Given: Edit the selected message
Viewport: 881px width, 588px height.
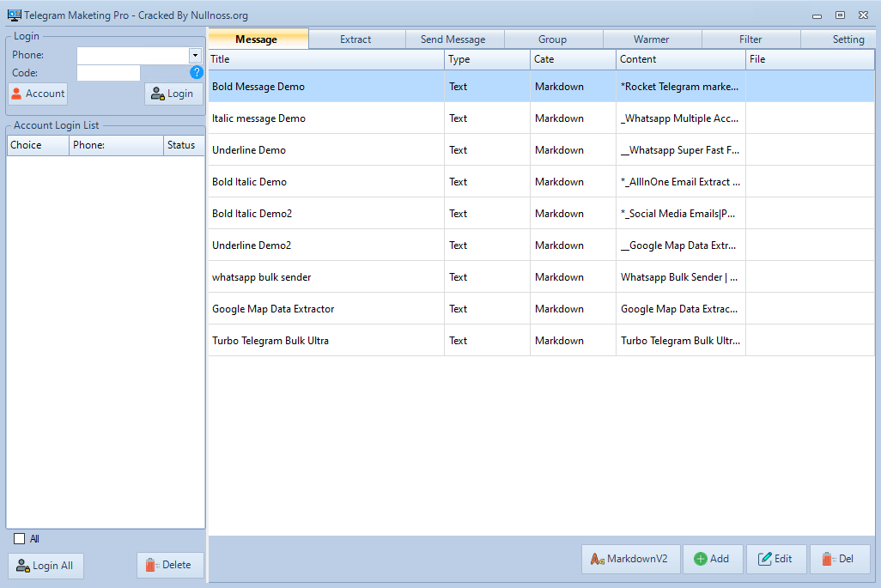Looking at the screenshot, I should tap(776, 559).
